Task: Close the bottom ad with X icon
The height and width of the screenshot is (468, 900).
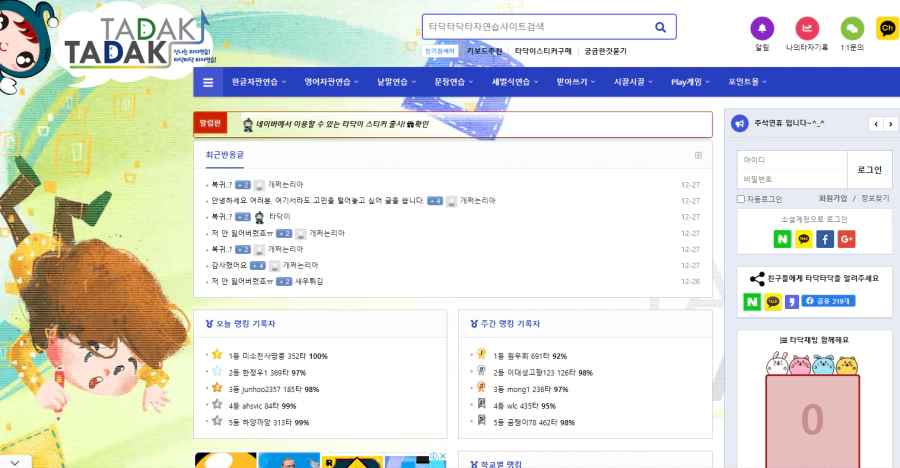Action: 442,456
